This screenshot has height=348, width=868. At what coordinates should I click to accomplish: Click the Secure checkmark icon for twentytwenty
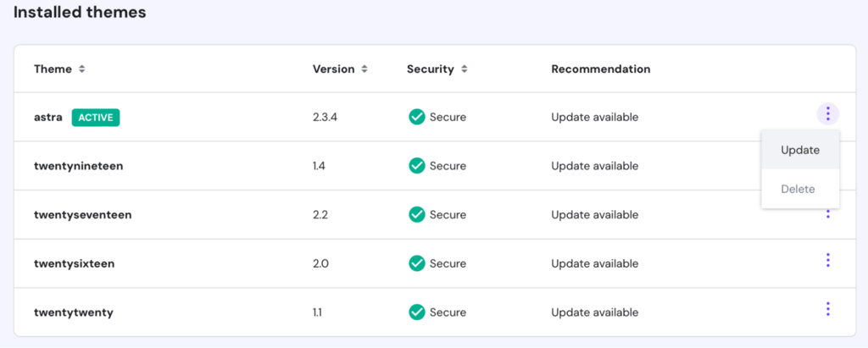pos(416,312)
